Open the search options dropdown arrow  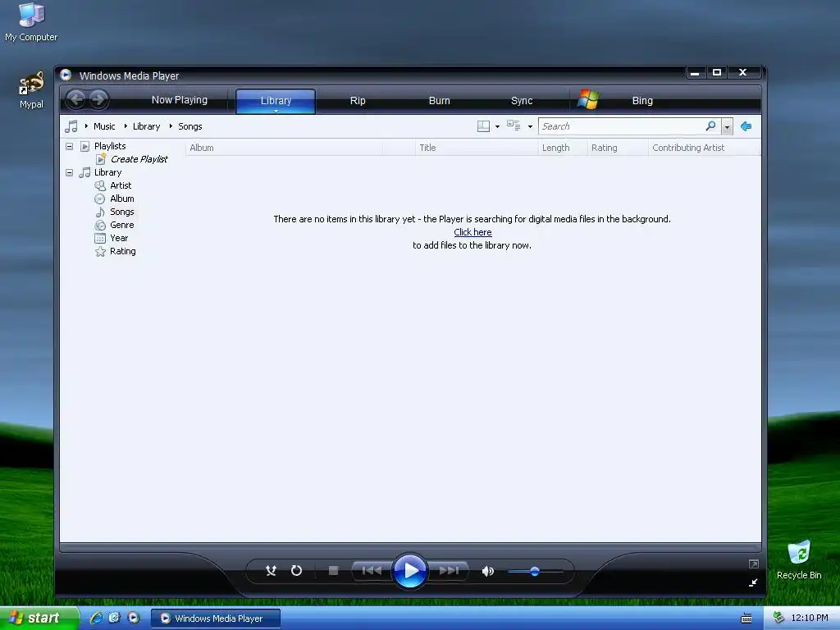727,127
